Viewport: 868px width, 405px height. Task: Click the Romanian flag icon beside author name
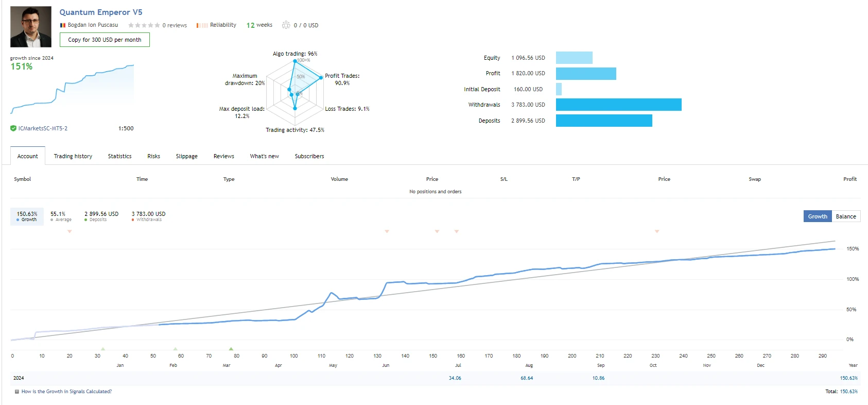[x=63, y=25]
